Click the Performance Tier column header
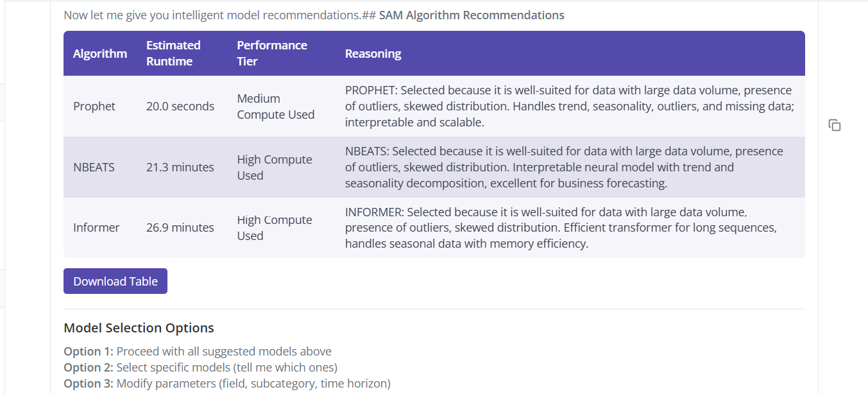 coord(272,53)
